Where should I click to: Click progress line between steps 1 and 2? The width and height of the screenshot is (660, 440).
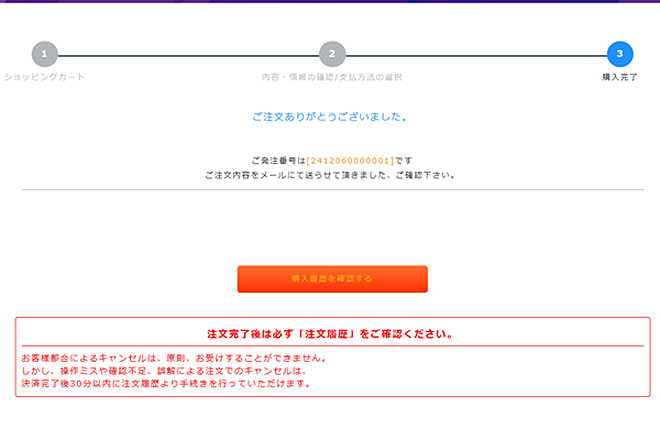[188, 54]
